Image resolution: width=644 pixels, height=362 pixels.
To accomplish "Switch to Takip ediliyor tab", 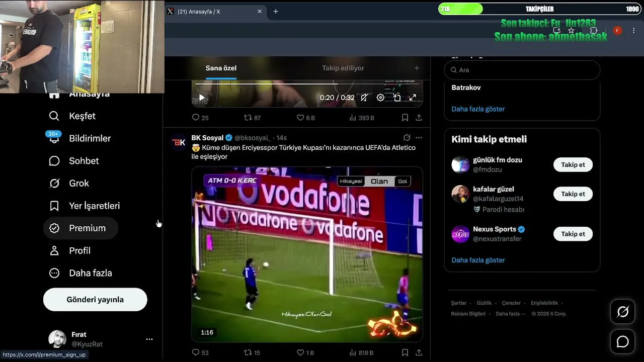I will tap(343, 68).
